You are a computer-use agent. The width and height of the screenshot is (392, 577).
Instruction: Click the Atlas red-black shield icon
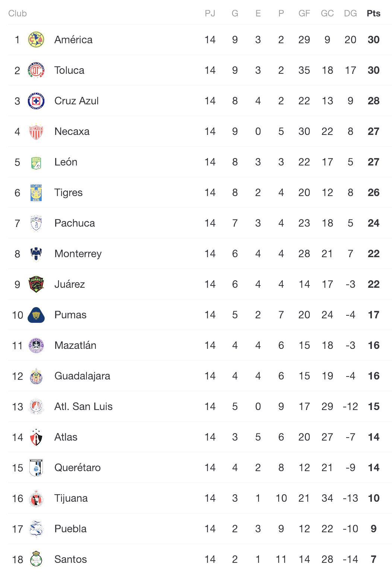[36, 437]
